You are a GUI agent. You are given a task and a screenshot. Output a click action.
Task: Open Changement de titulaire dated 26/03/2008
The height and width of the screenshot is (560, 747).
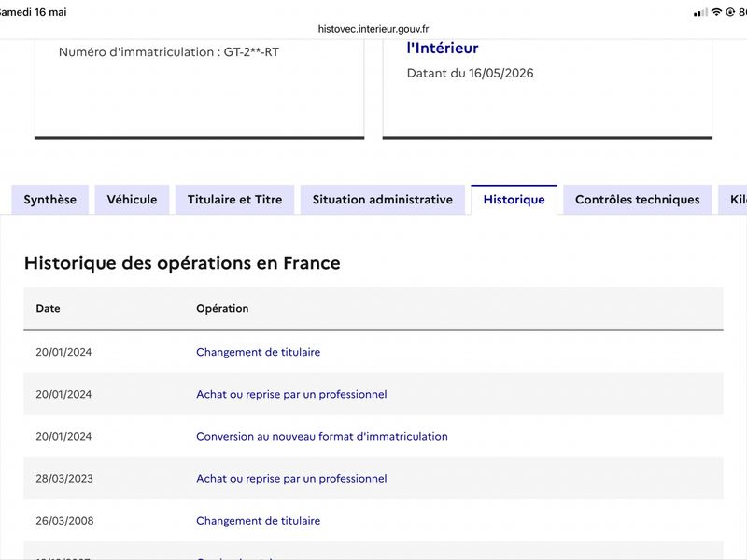click(x=259, y=521)
